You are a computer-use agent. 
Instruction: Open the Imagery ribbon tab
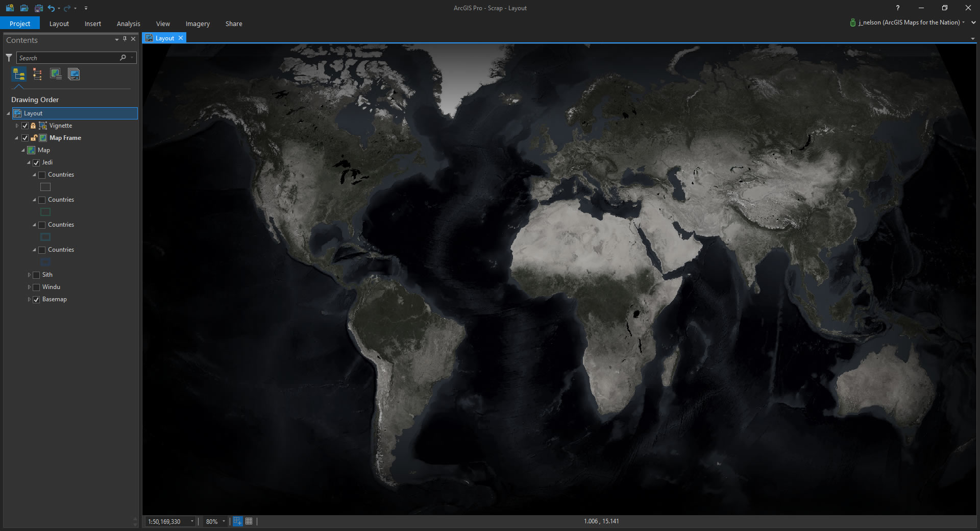coord(198,24)
